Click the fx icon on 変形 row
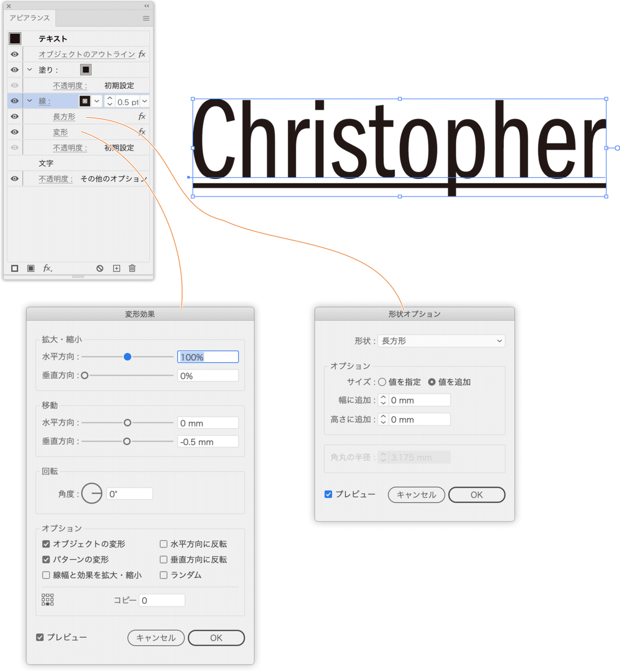The height and width of the screenshot is (672, 620). coord(142,132)
